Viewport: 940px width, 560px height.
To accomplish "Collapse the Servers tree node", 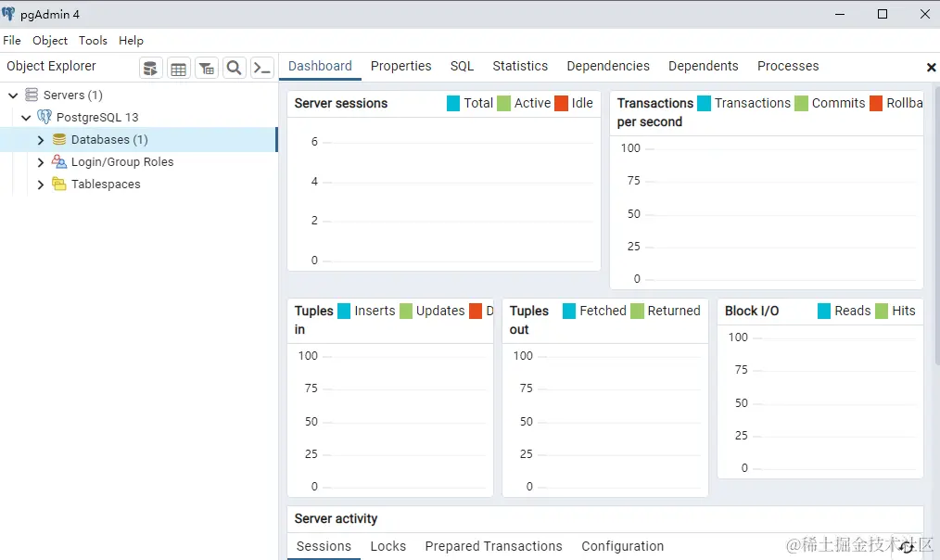I will (13, 95).
